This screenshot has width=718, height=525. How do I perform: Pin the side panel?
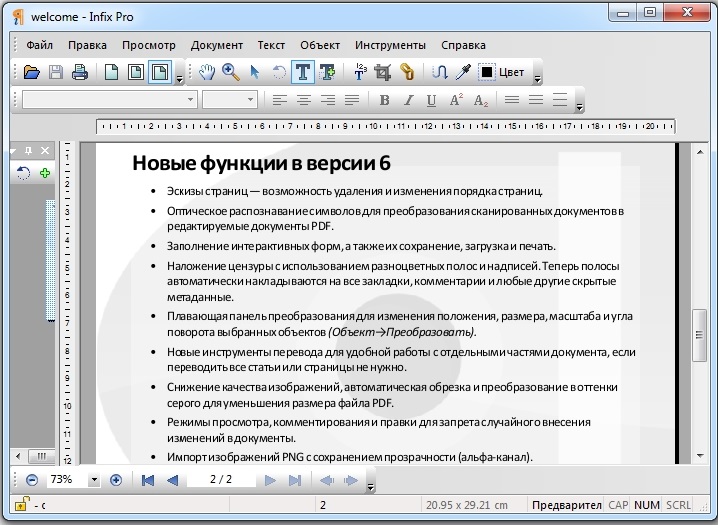click(28, 150)
